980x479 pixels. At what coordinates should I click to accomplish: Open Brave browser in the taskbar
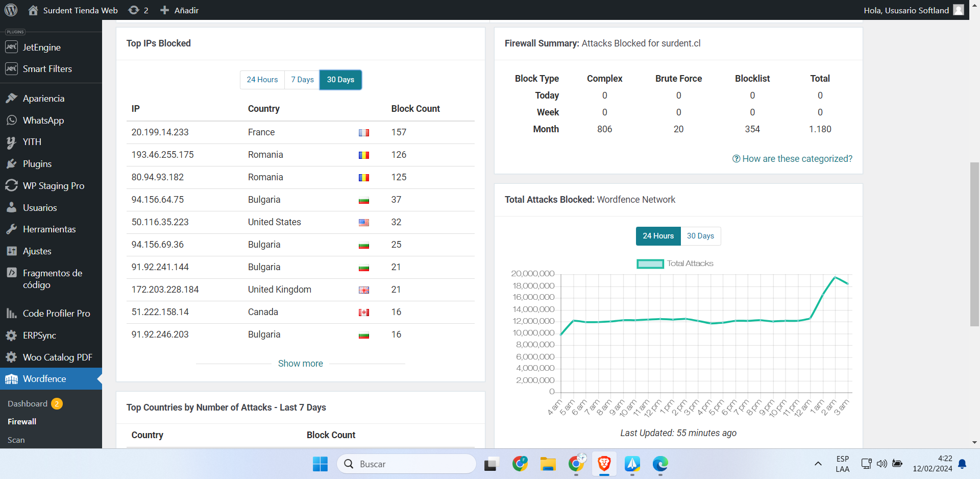[x=604, y=464]
